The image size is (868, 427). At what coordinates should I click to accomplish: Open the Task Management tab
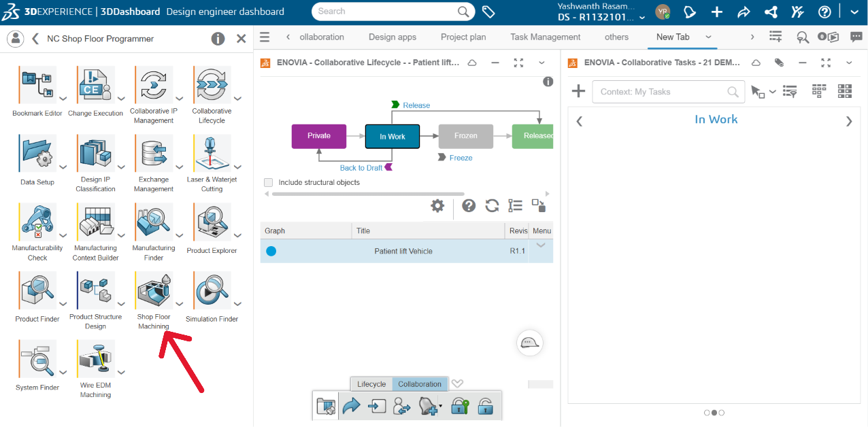pos(546,37)
